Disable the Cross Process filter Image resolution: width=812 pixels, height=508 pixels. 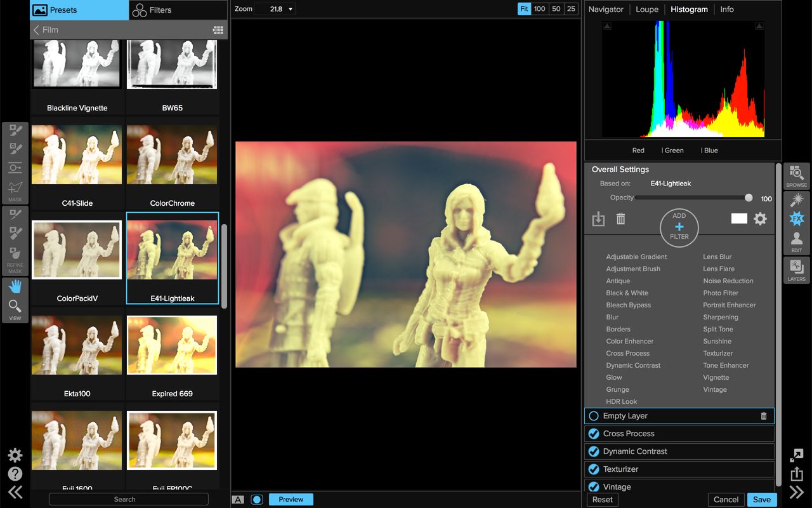[x=594, y=434]
